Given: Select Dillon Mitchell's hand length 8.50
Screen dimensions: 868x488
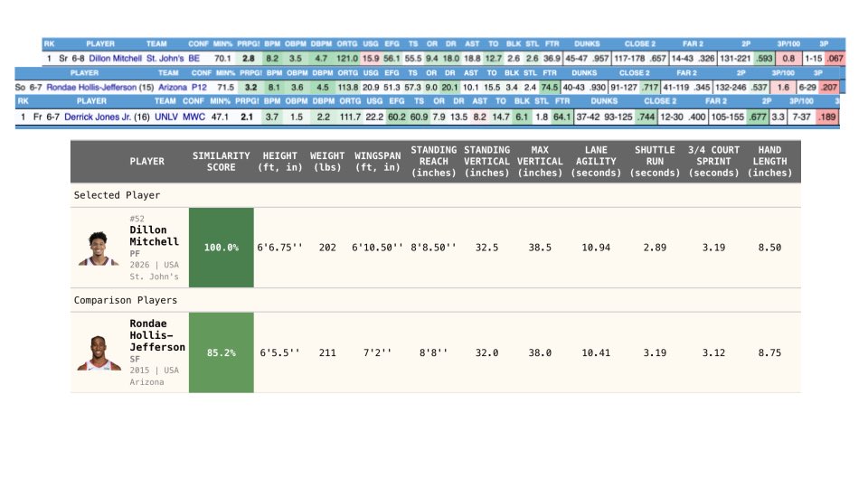Looking at the screenshot, I should (769, 248).
